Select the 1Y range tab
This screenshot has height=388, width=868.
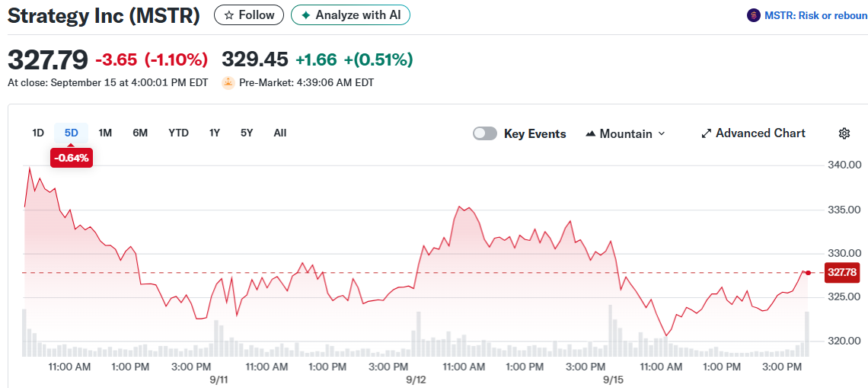pos(215,133)
